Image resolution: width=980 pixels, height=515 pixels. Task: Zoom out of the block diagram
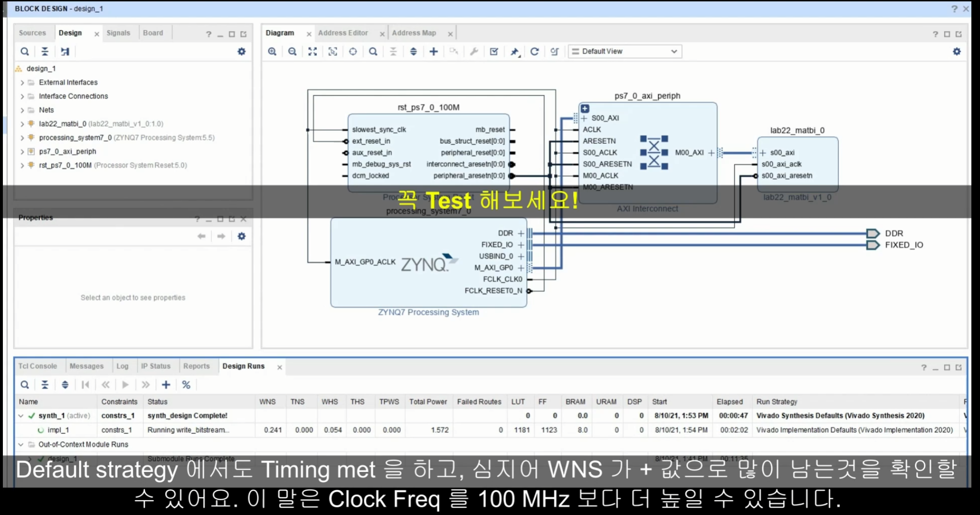[292, 51]
